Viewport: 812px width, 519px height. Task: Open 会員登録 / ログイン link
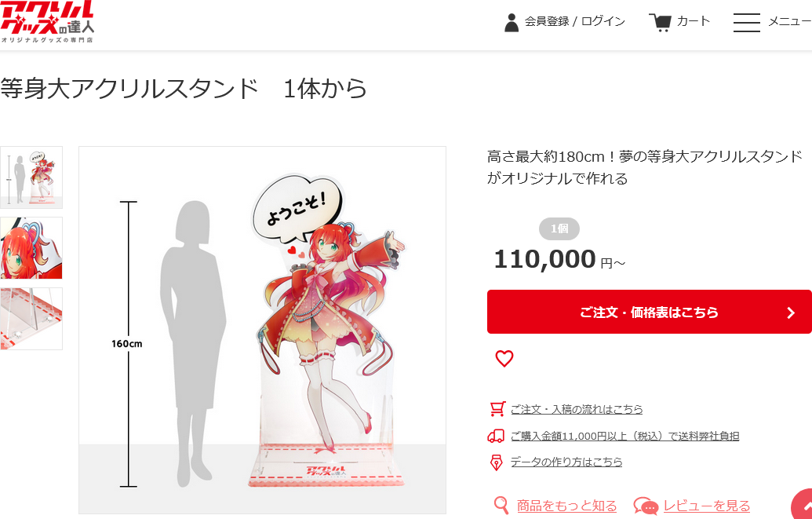tap(575, 22)
